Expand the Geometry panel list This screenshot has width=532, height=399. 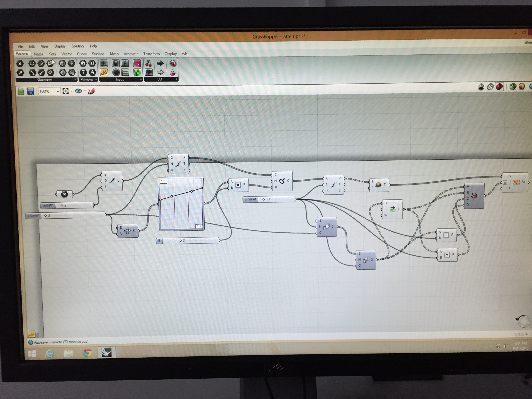tap(75, 80)
